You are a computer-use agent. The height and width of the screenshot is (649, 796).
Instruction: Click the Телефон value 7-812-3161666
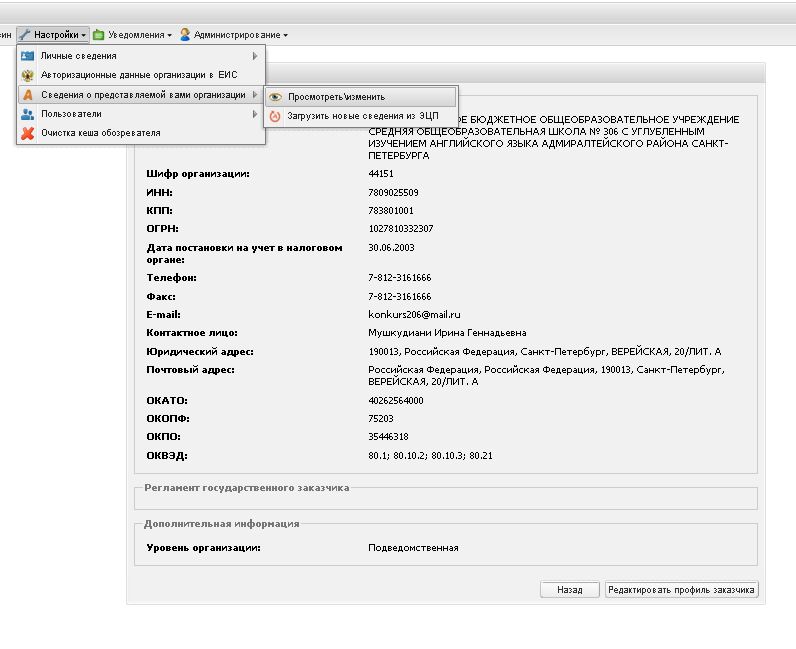tap(400, 277)
